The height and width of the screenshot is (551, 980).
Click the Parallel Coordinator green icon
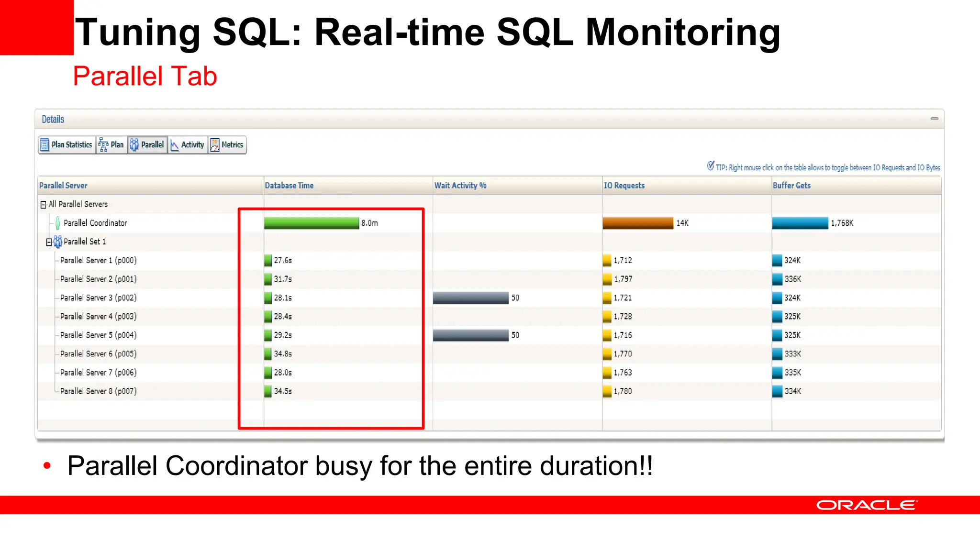57,223
